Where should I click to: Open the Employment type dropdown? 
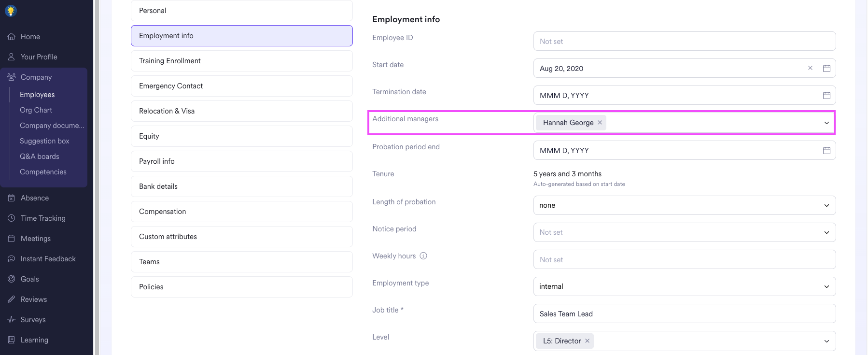[826, 286]
